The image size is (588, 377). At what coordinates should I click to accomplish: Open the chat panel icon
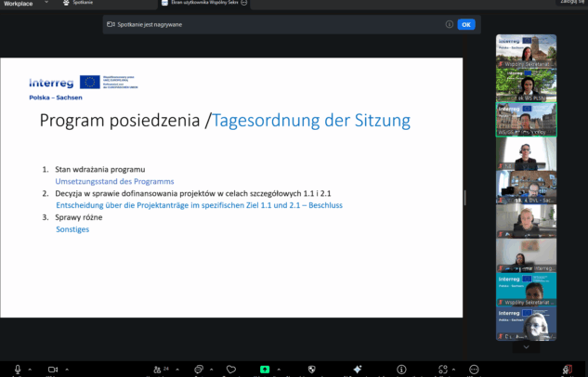coord(199,370)
